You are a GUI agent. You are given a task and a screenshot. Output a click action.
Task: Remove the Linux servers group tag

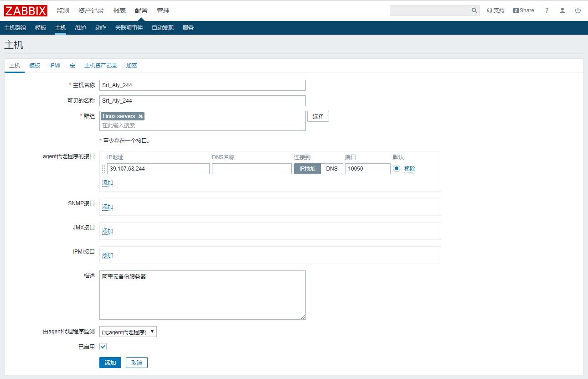140,116
